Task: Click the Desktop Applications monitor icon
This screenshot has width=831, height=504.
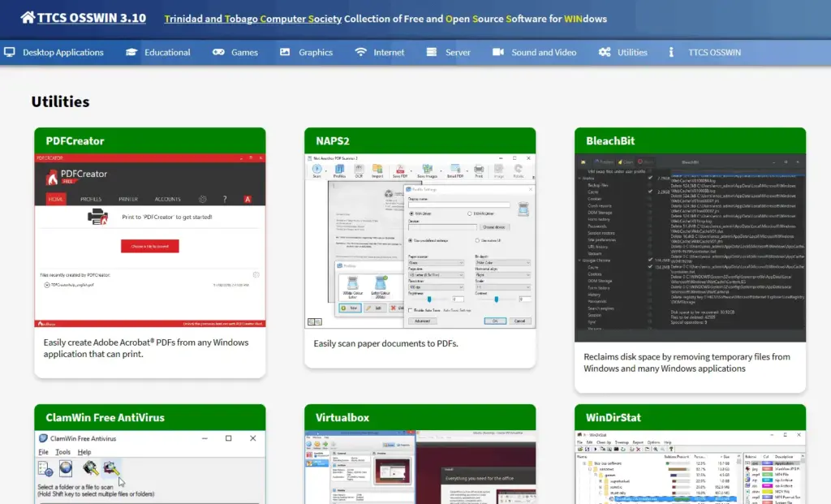Action: 10,52
